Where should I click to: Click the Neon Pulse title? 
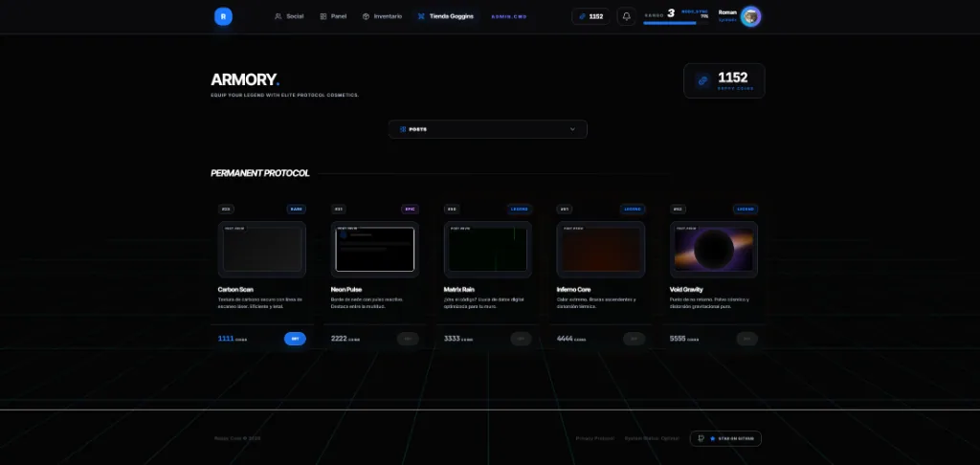click(346, 290)
